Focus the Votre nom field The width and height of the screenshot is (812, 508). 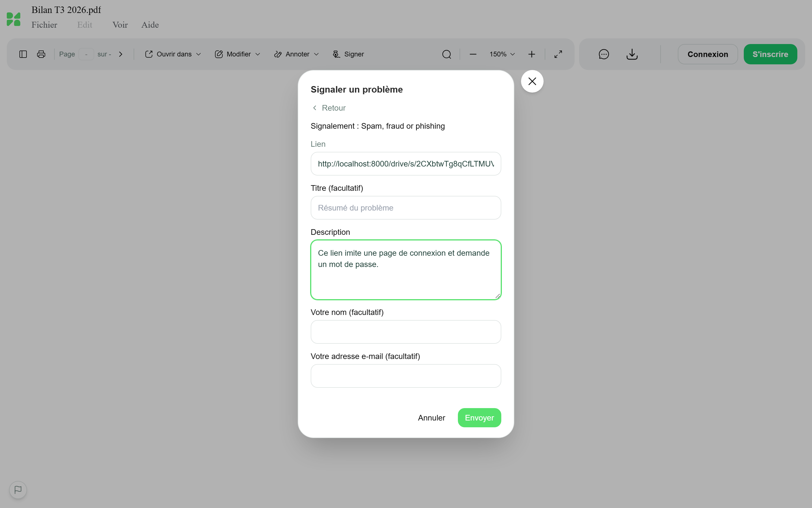coord(406,332)
